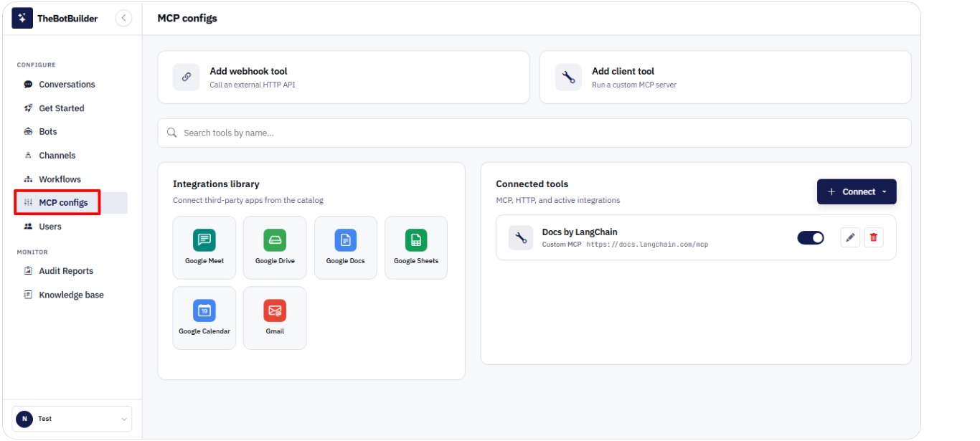Select the Google Drive integration
The height and width of the screenshot is (441, 980).
point(275,247)
